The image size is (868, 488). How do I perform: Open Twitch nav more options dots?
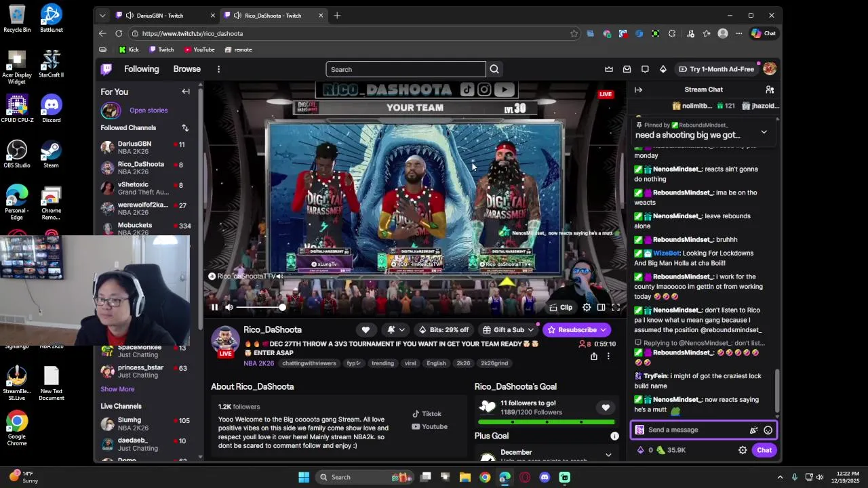click(218, 69)
